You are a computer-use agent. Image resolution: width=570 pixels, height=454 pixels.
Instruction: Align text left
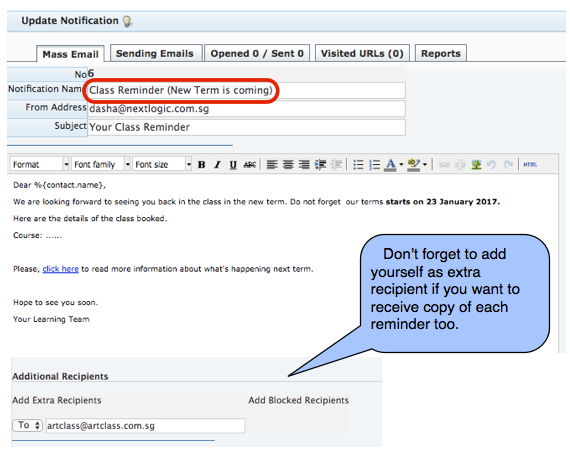point(272,165)
